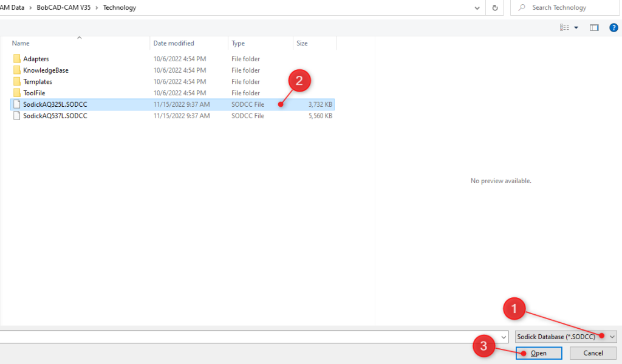Select the ToolFile folder icon
The width and height of the screenshot is (622, 364).
point(16,93)
